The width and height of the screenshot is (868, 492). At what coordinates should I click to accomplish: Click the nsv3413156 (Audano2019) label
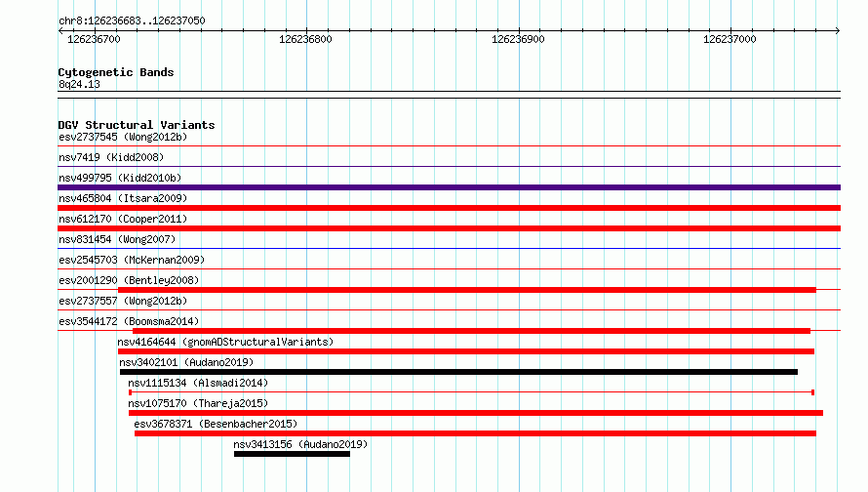click(x=300, y=444)
